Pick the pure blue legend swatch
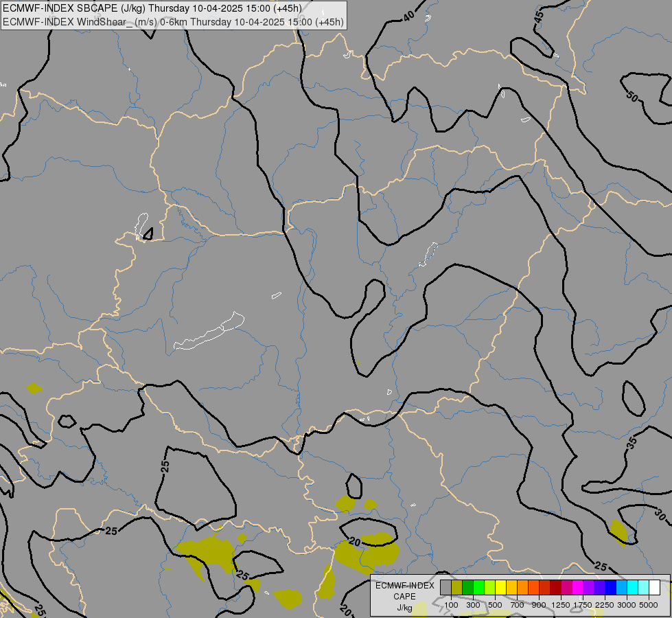Image resolution: width=672 pixels, height=618 pixels. pyautogui.click(x=610, y=587)
